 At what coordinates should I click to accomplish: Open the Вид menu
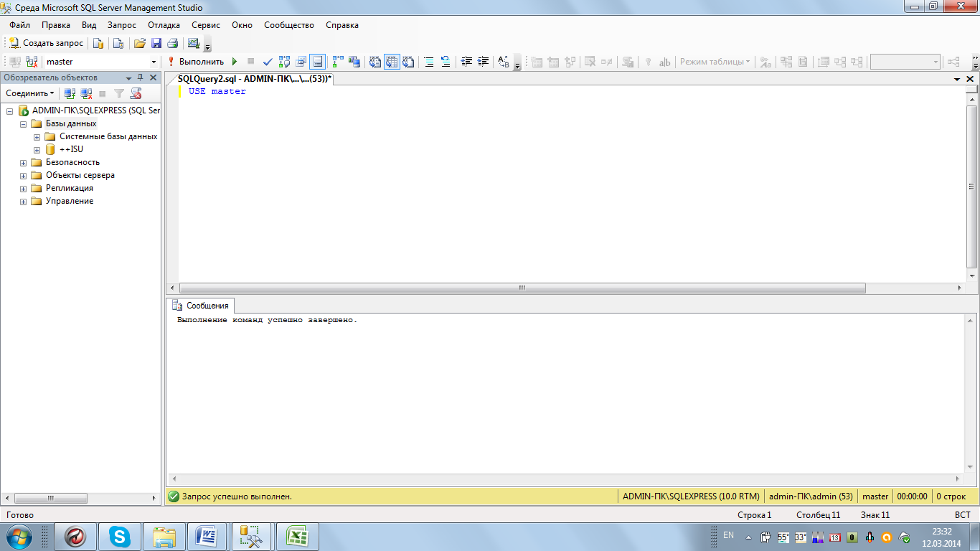pos(89,25)
